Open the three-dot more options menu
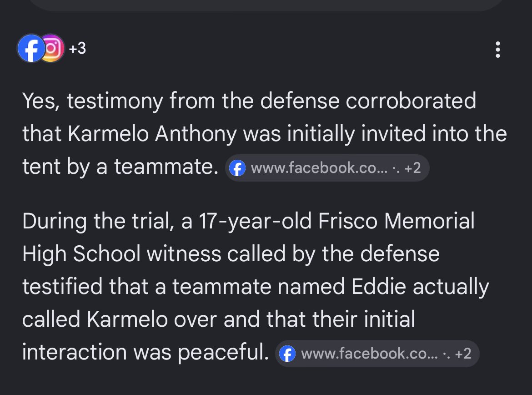 [498, 50]
